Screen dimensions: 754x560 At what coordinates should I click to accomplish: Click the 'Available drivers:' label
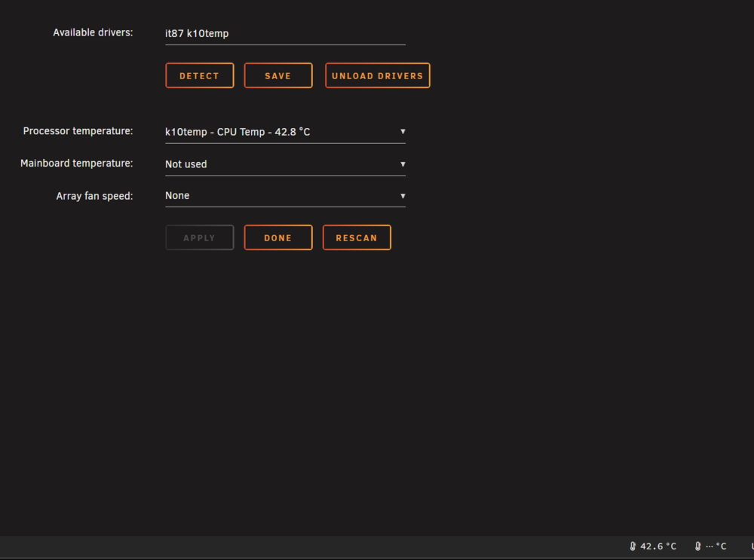93,32
